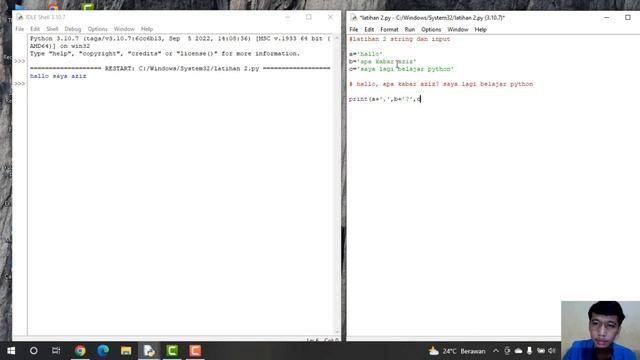Maximize the IDLE Shell window
This screenshot has width=640, height=360.
click(x=309, y=17)
